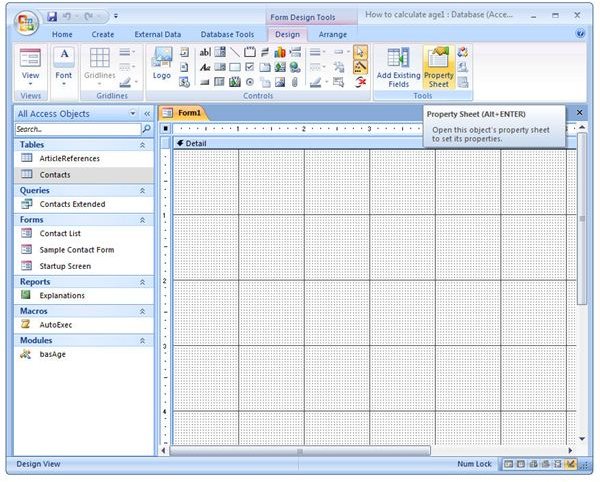This screenshot has width=600, height=482.
Task: Open Customize Quick Access Toolbar dropdown
Action: click(116, 16)
